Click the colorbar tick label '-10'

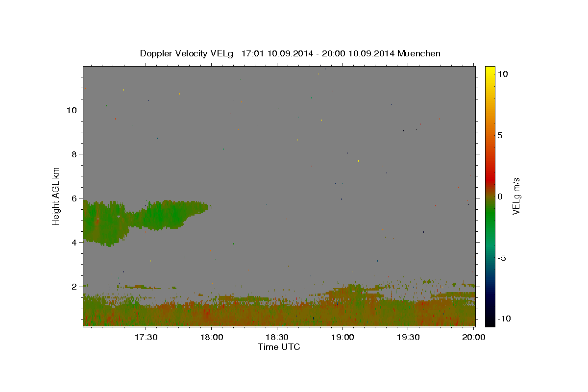(x=503, y=318)
